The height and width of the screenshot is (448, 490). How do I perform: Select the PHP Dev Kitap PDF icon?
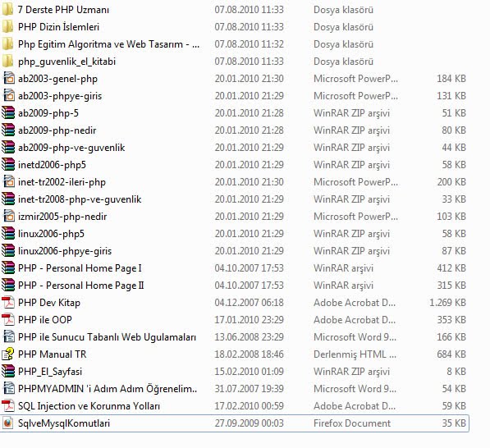(8, 303)
